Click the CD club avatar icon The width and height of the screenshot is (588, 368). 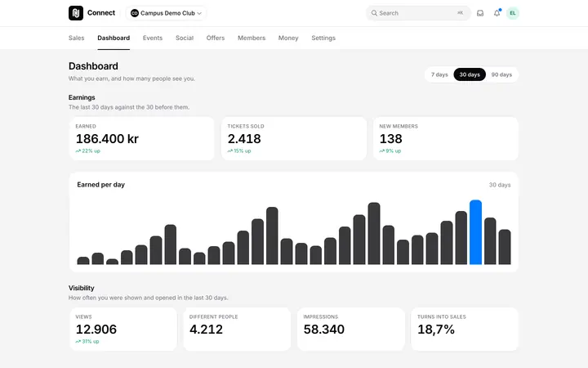[x=134, y=13]
